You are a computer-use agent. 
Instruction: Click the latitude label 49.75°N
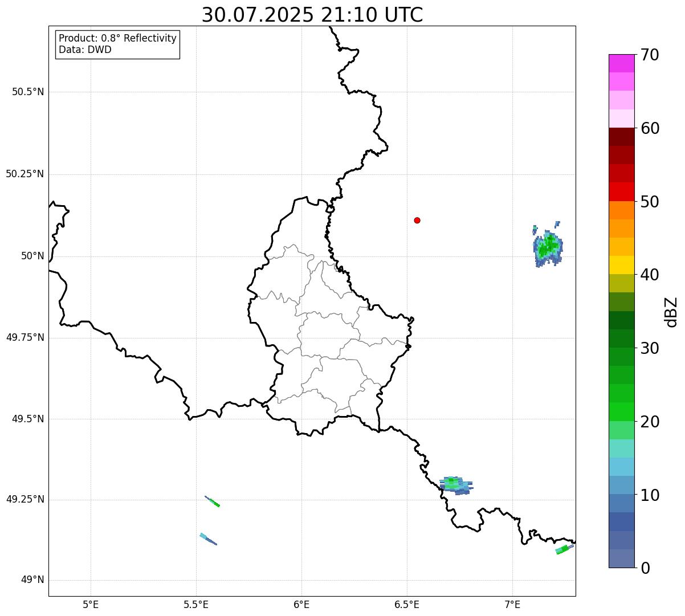pyautogui.click(x=25, y=337)
